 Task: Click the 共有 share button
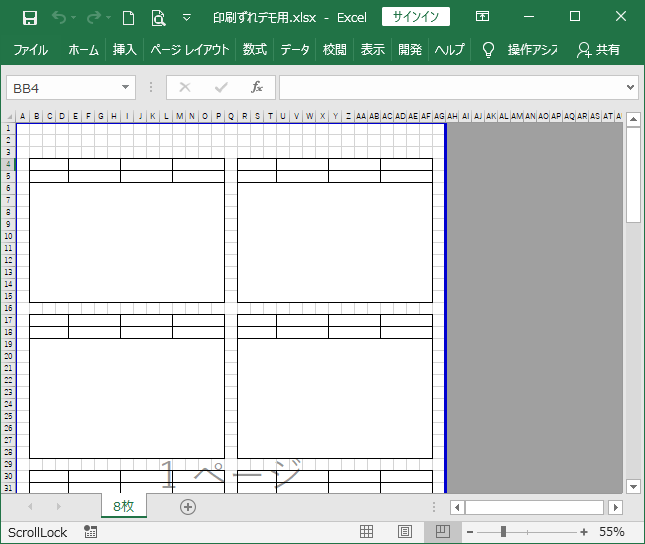pyautogui.click(x=599, y=50)
